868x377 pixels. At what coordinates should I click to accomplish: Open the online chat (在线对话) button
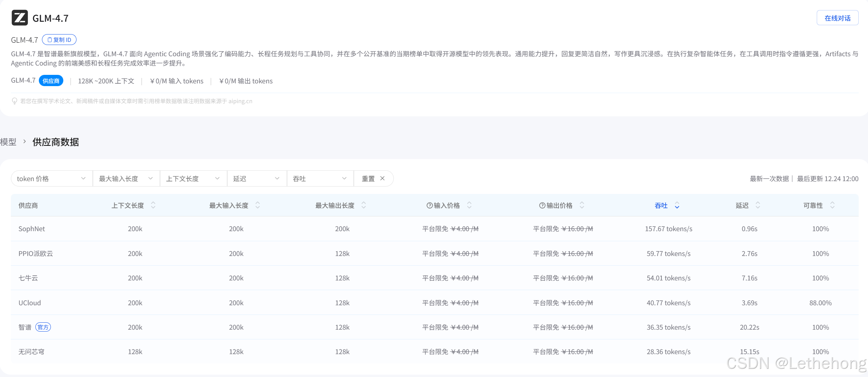coord(837,18)
